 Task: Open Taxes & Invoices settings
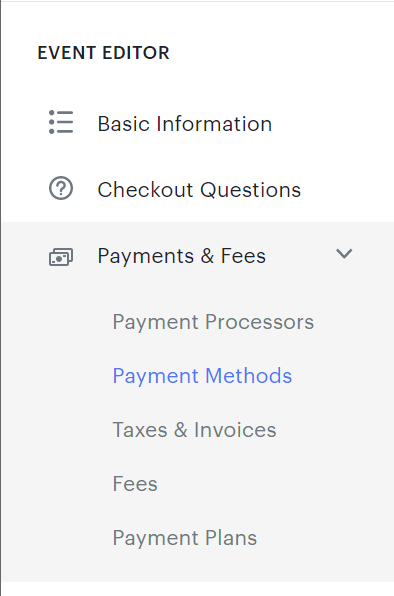click(x=194, y=430)
